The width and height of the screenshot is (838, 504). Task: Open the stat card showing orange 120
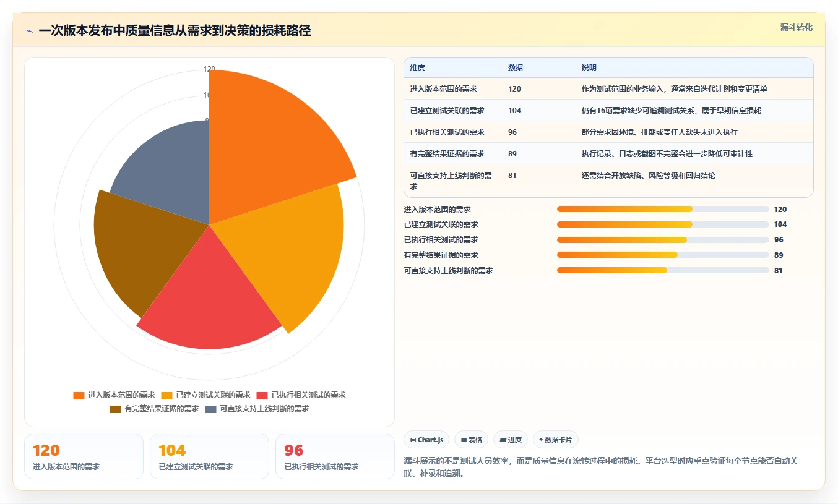pyautogui.click(x=84, y=456)
